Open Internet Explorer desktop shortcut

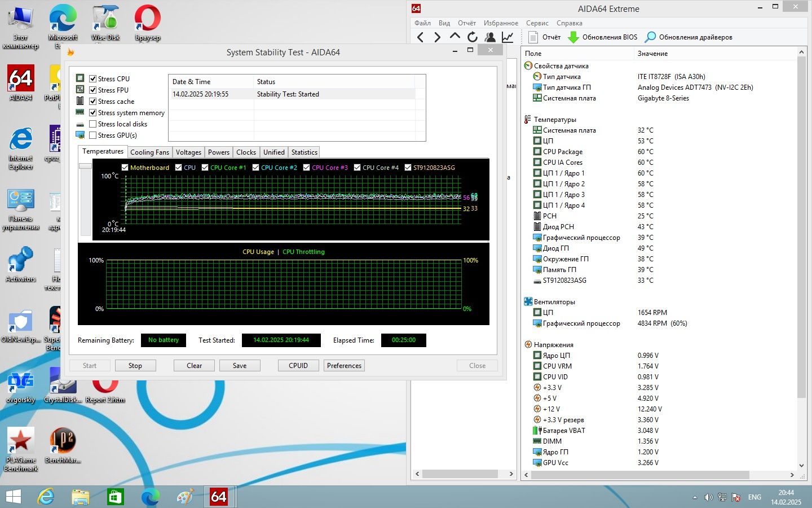pyautogui.click(x=21, y=148)
